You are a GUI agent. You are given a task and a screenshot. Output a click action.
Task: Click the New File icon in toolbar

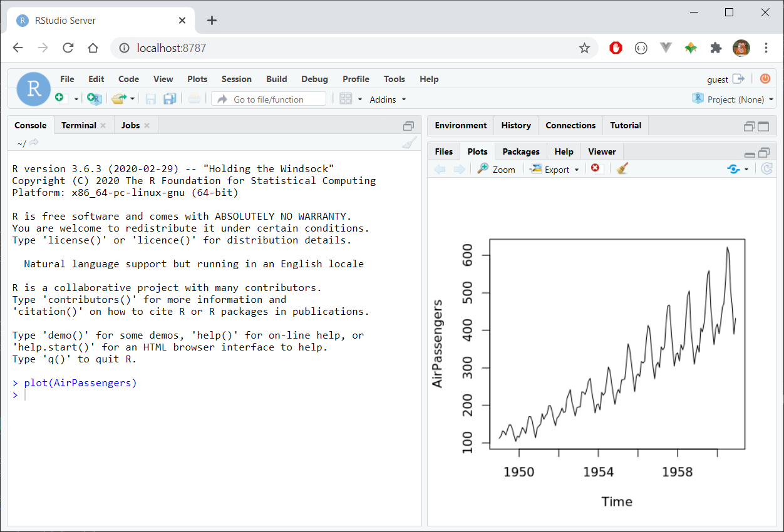(x=60, y=98)
